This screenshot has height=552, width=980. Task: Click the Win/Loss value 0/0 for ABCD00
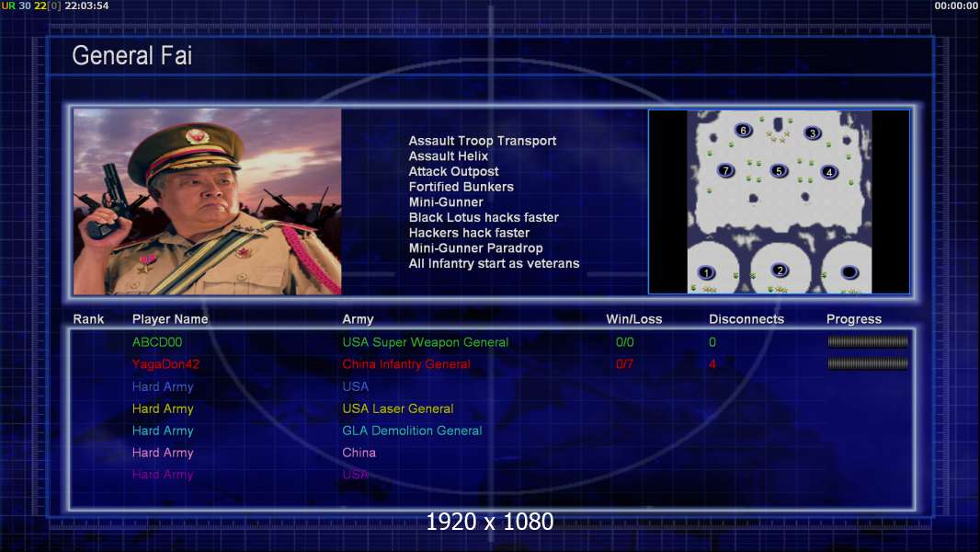pyautogui.click(x=624, y=342)
